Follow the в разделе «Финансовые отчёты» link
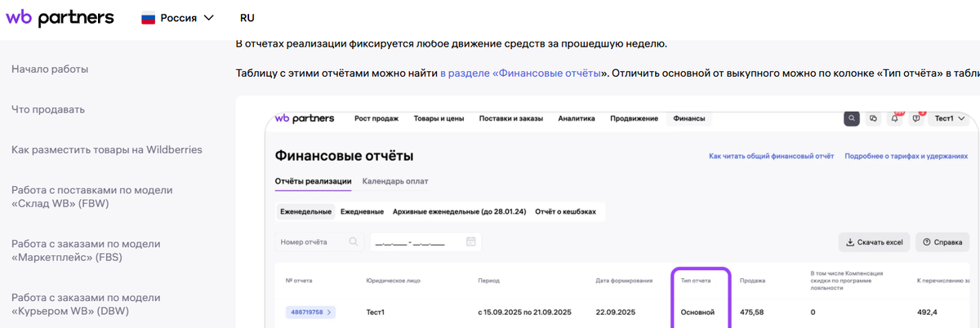 point(521,73)
